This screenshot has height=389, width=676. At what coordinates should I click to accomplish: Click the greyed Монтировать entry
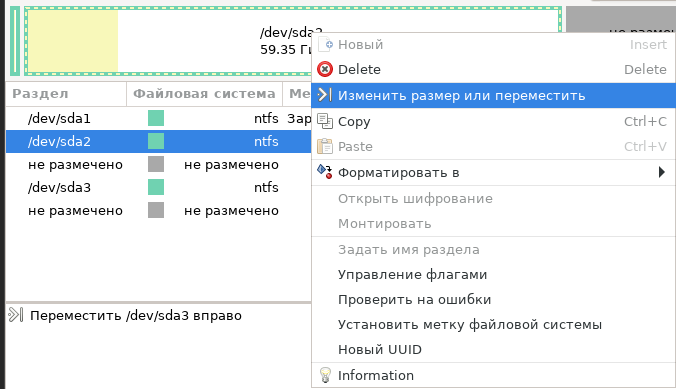click(493, 223)
